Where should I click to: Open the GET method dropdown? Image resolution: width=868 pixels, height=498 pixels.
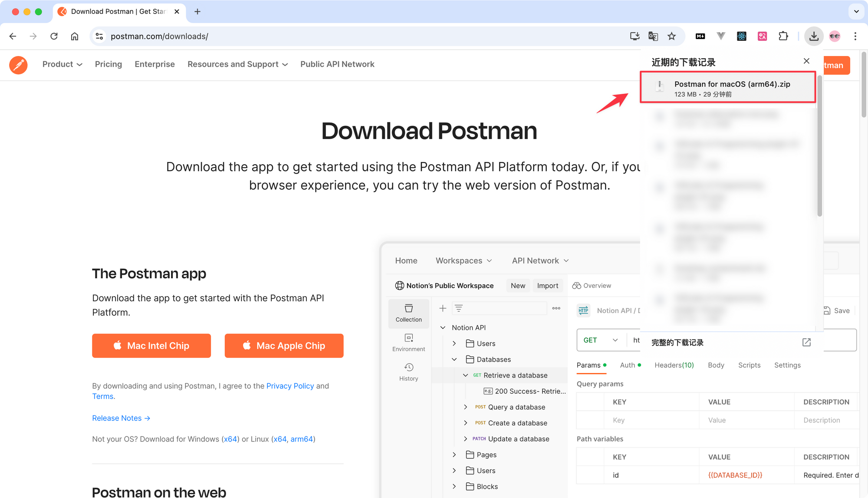click(601, 340)
